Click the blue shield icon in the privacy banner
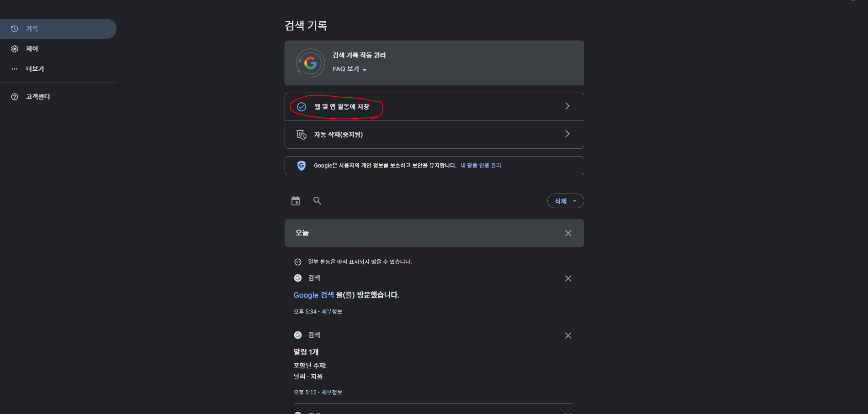868x414 pixels. tap(301, 165)
